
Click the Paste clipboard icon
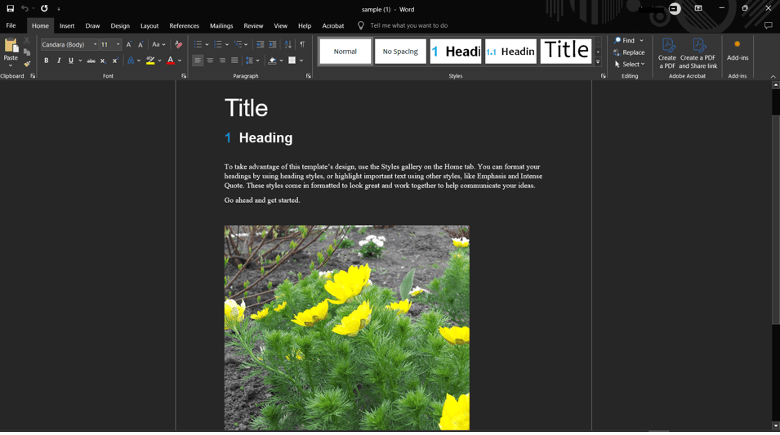(11, 45)
